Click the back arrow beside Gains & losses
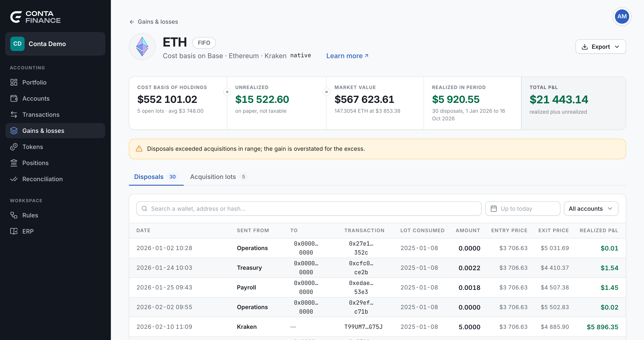The width and height of the screenshot is (644, 340). click(132, 22)
